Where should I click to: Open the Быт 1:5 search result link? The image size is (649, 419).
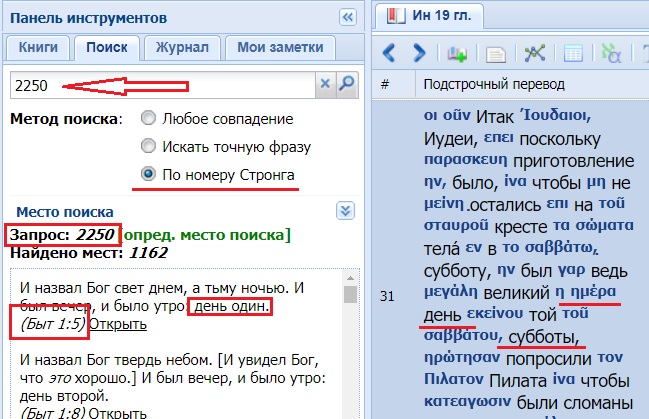coord(117,324)
